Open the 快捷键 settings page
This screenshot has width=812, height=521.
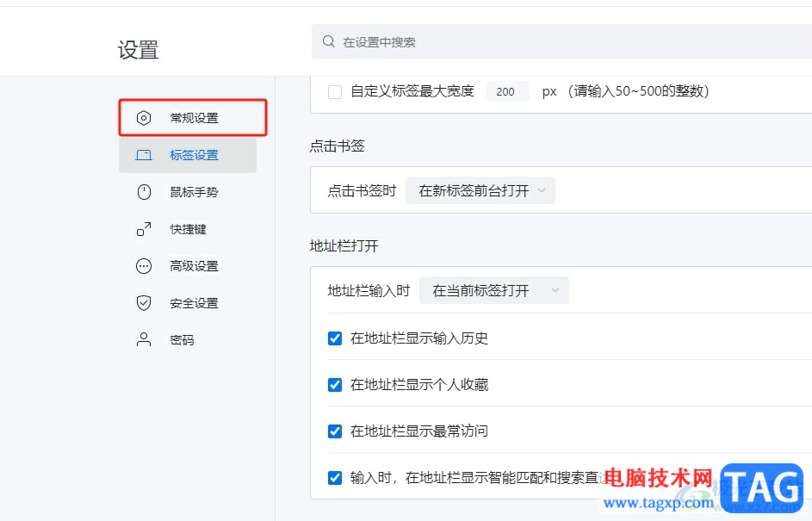click(x=188, y=229)
